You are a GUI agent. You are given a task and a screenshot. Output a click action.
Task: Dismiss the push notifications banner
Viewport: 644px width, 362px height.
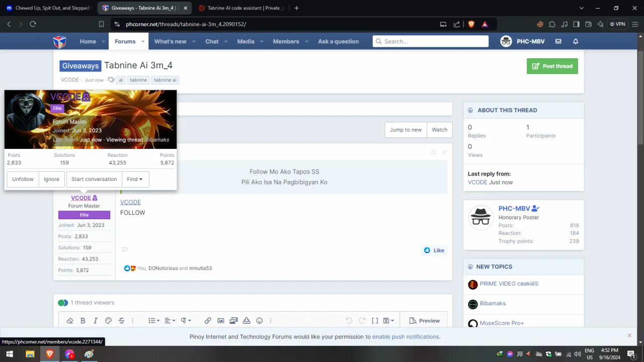click(x=629, y=335)
